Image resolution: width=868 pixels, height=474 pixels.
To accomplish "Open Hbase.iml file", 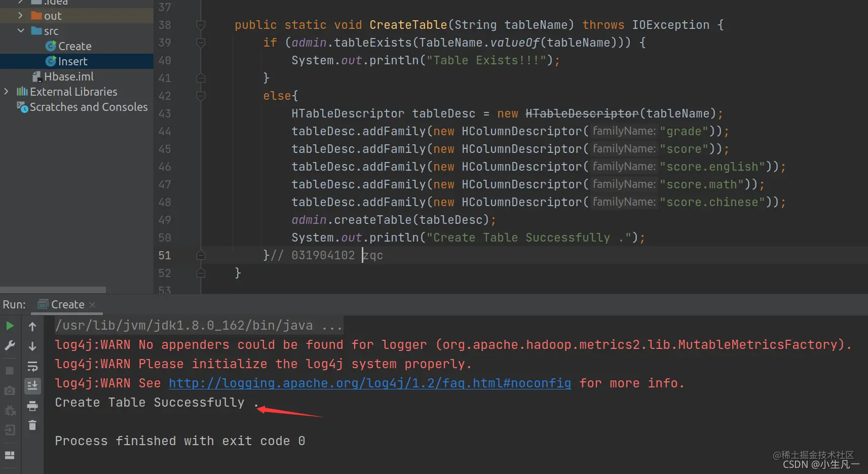I will tap(69, 76).
